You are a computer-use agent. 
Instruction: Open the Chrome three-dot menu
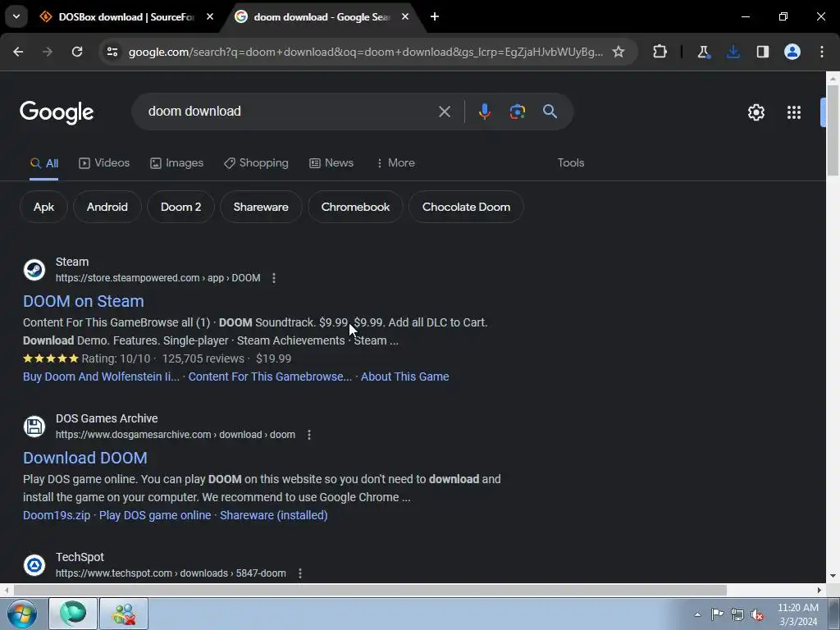(822, 52)
